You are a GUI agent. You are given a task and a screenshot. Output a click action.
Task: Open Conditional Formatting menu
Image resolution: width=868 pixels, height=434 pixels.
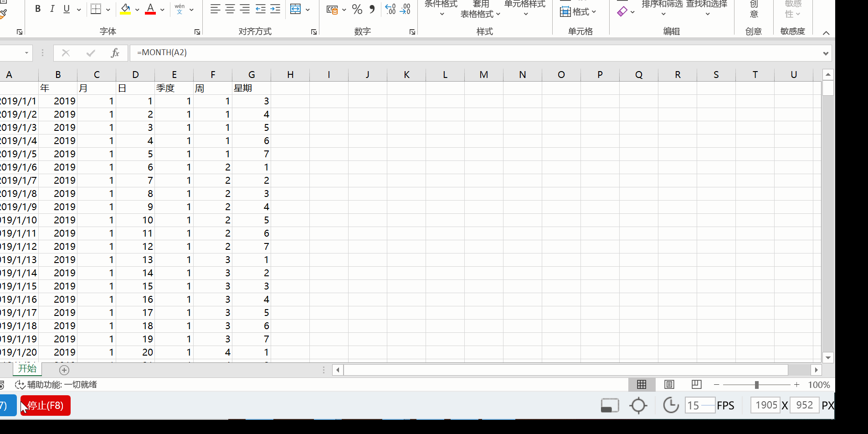[x=441, y=9]
